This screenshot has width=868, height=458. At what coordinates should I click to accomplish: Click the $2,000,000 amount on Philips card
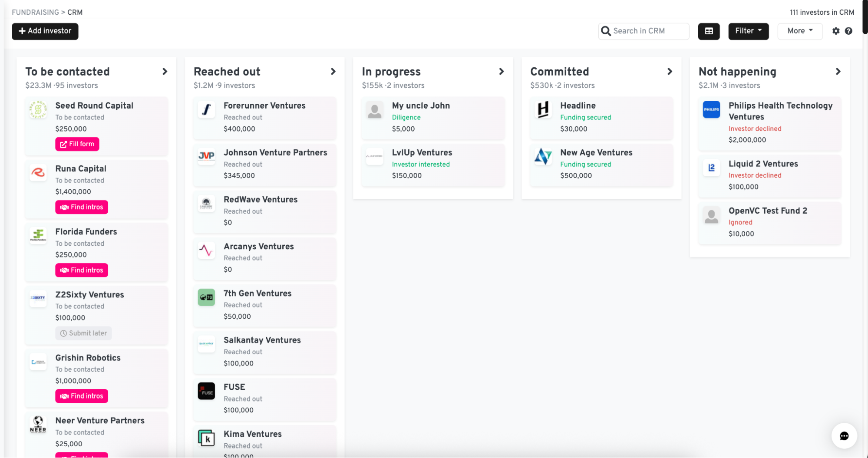pyautogui.click(x=747, y=140)
